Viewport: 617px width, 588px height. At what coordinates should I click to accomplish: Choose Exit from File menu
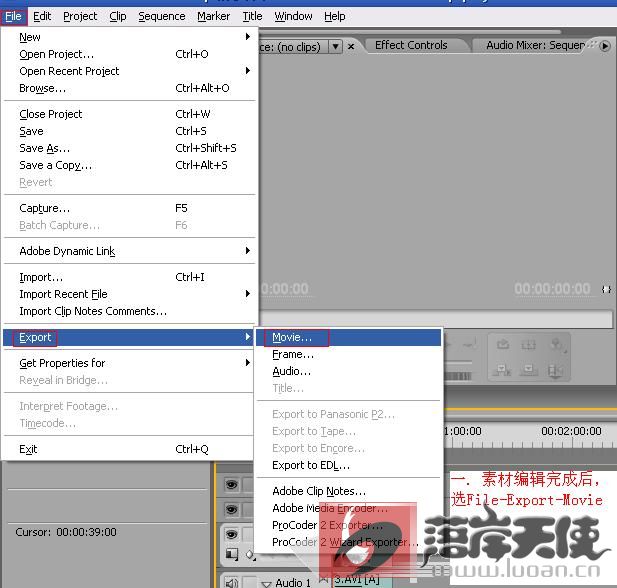click(x=129, y=449)
